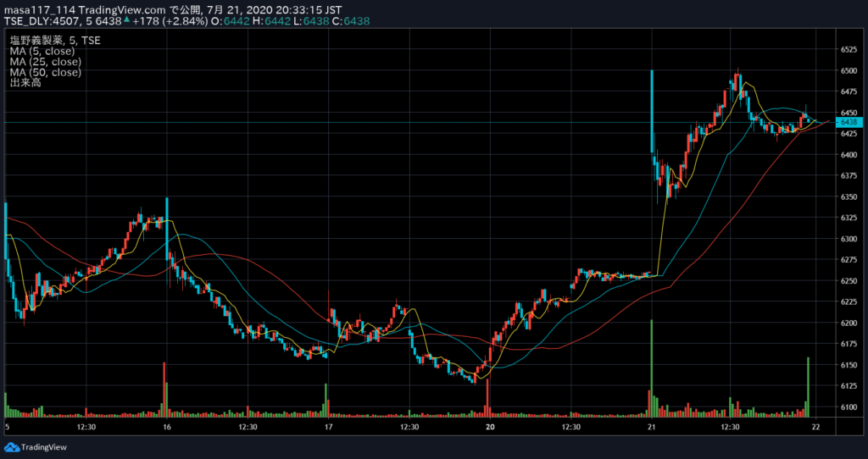Click the 6325 price axis label
This screenshot has width=868, height=459.
click(x=849, y=218)
